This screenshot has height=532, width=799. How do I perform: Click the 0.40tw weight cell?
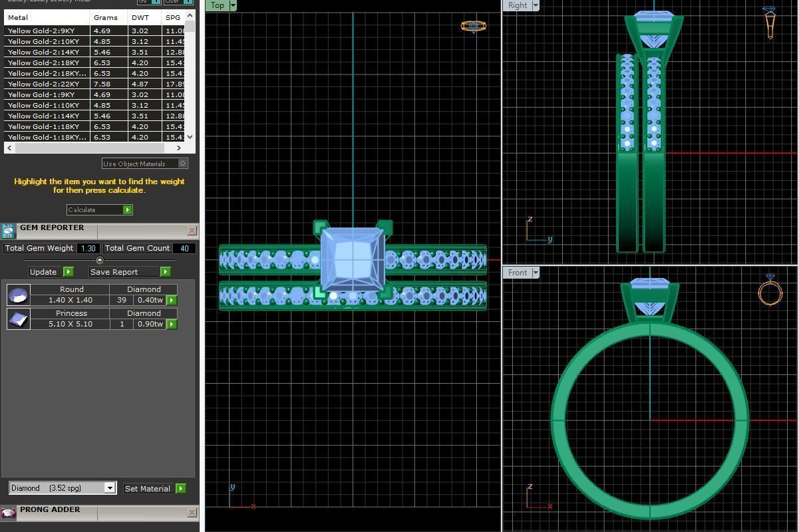click(x=150, y=301)
